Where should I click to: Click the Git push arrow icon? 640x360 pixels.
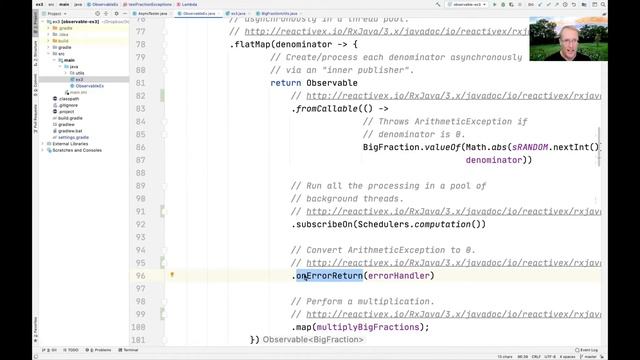tap(557, 4)
